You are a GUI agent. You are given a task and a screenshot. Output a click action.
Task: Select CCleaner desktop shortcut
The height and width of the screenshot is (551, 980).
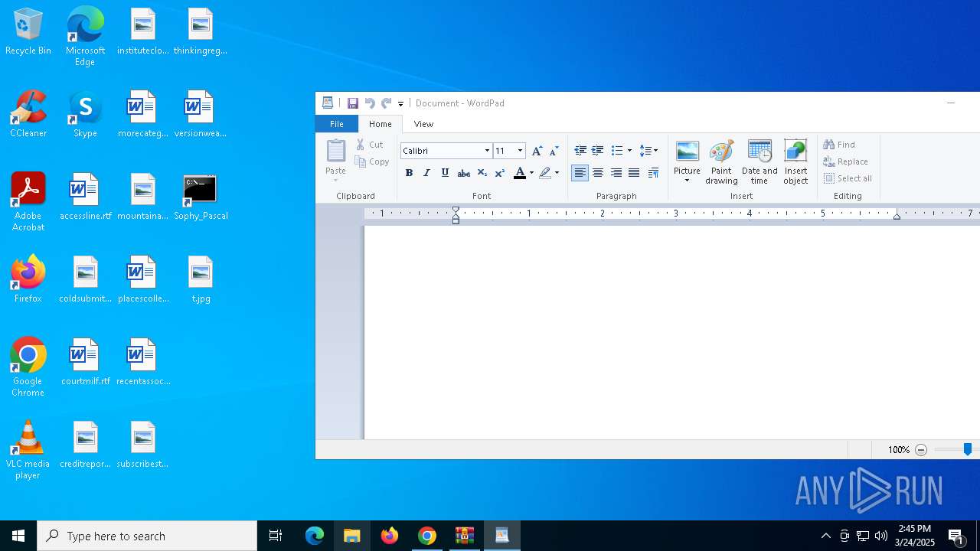[28, 115]
